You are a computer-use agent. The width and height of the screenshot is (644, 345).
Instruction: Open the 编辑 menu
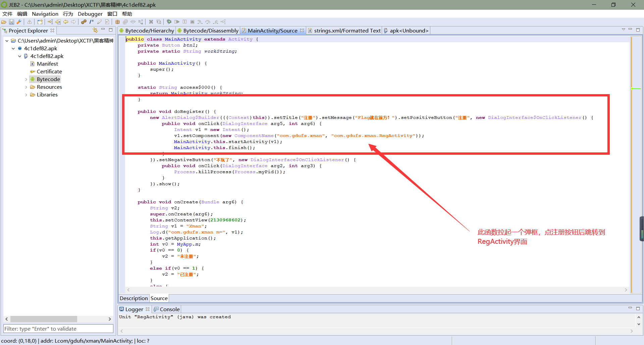[x=22, y=14]
